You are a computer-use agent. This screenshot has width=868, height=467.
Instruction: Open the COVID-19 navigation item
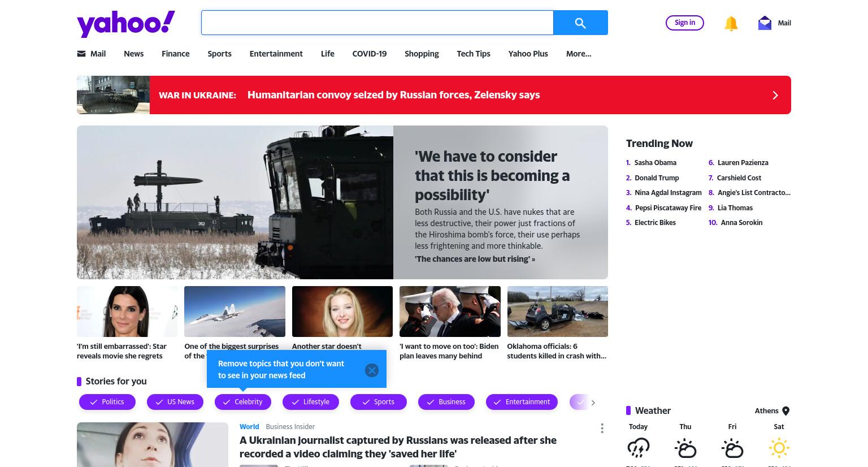pyautogui.click(x=370, y=54)
